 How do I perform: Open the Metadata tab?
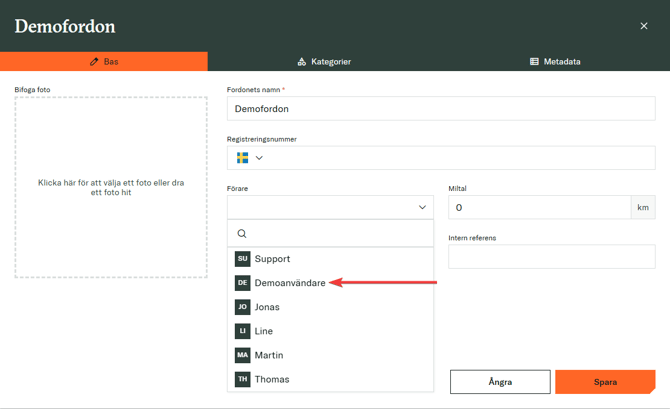(x=555, y=62)
